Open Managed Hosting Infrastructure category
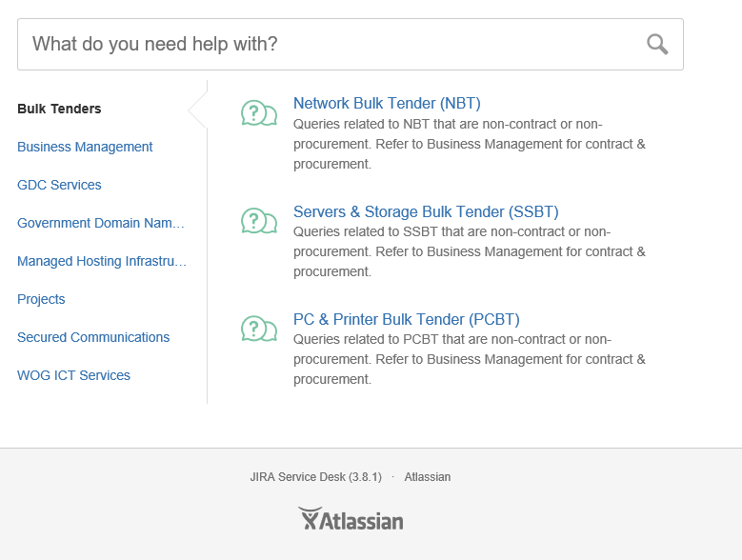Viewport: 742px width, 560px height. [x=102, y=261]
